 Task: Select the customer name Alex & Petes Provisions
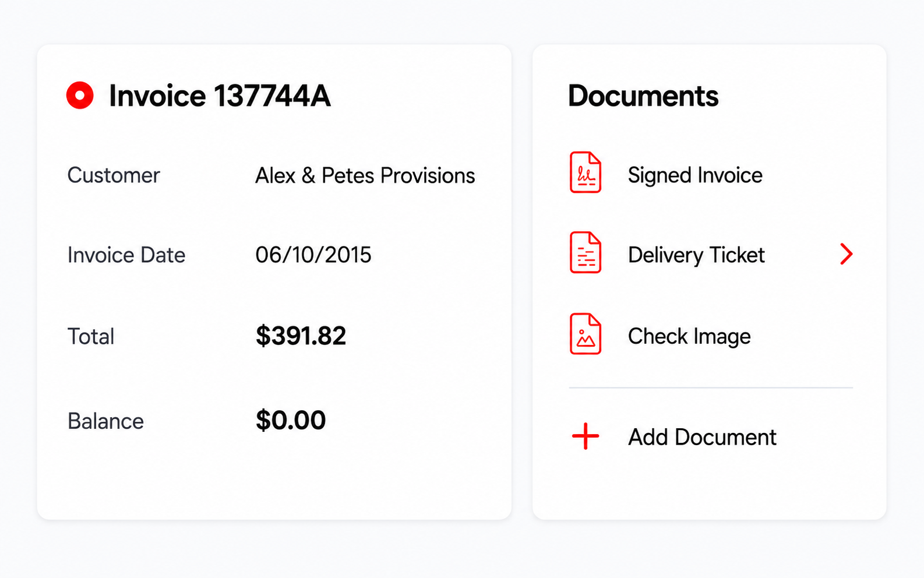365,175
